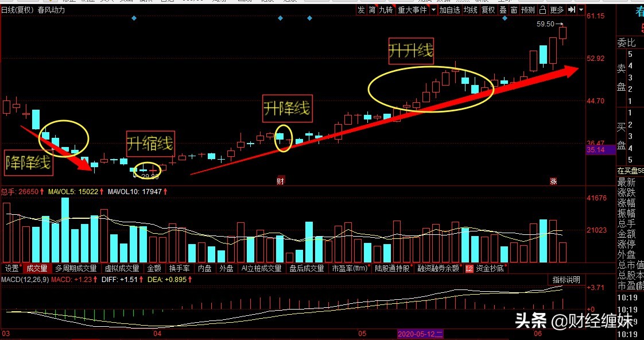Image resolution: width=644 pixels, height=340 pixels.
Task: Open the 复权 adjustment option
Action: pyautogui.click(x=488, y=10)
